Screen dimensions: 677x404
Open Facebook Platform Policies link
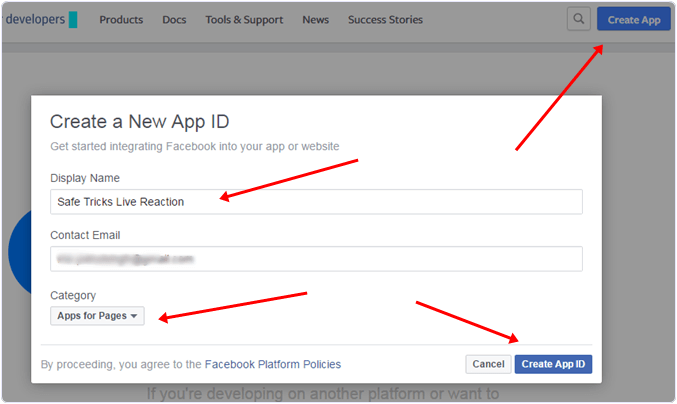[272, 364]
